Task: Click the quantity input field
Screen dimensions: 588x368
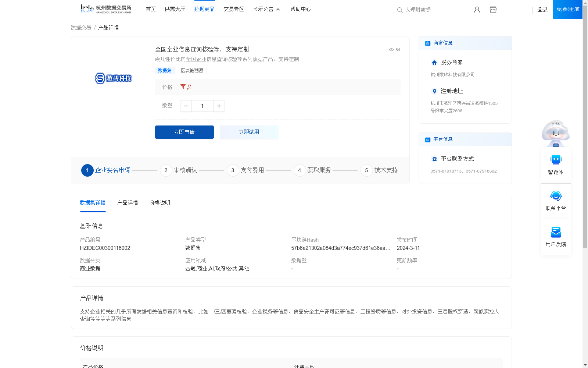Action: (202, 106)
